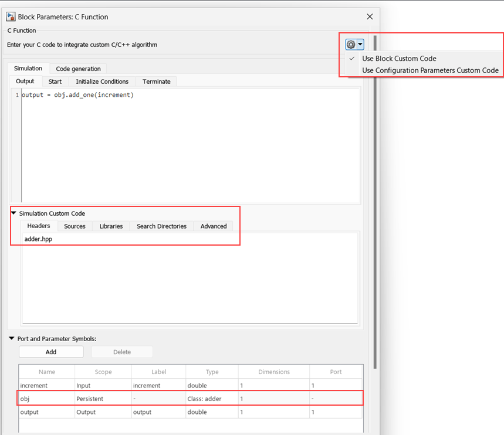This screenshot has height=435, width=504.
Task: Click the Dimensions column header
Action: coord(274,372)
